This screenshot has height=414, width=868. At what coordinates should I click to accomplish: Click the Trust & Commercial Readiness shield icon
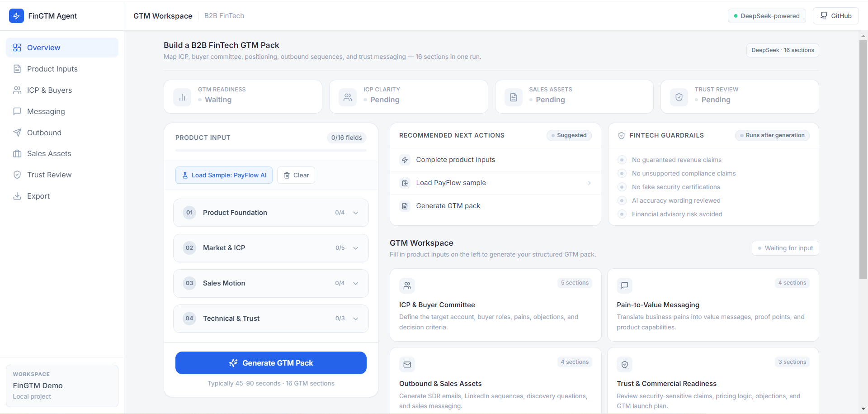point(625,364)
